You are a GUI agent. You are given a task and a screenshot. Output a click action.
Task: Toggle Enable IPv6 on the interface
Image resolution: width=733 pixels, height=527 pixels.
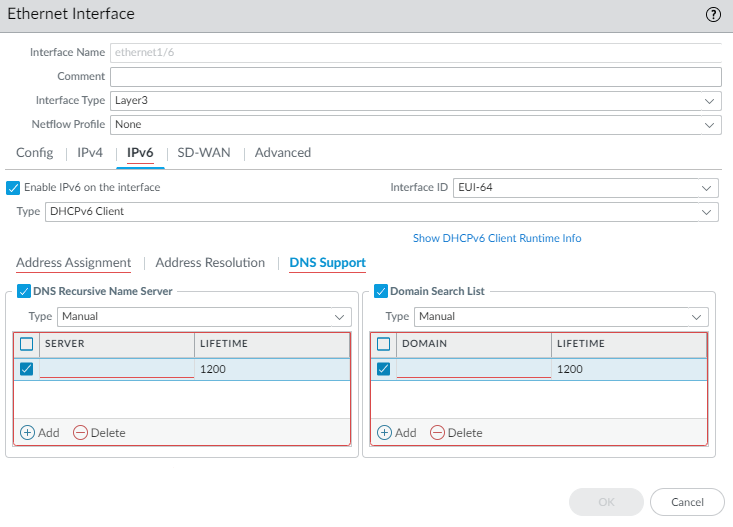(14, 187)
